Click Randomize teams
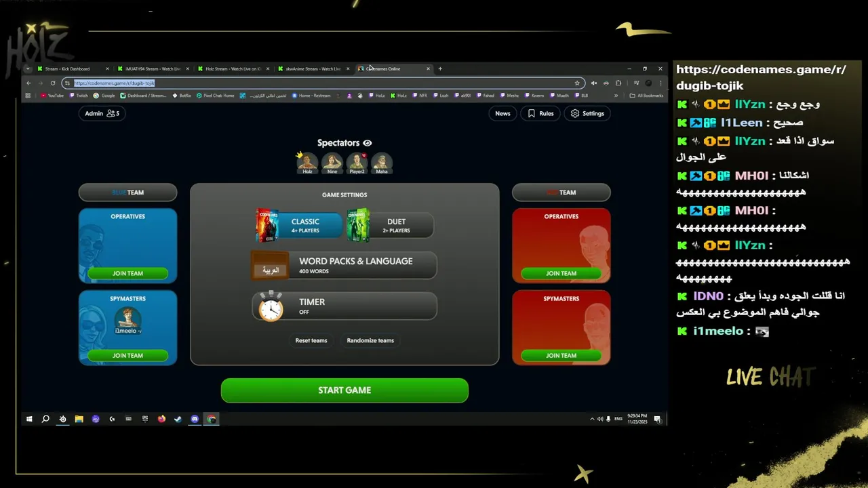 coord(370,340)
